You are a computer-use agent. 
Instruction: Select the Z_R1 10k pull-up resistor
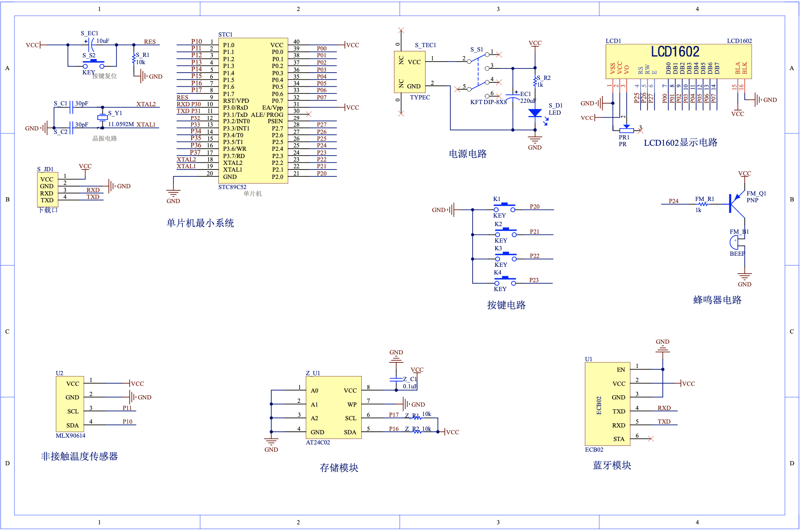pos(417,418)
